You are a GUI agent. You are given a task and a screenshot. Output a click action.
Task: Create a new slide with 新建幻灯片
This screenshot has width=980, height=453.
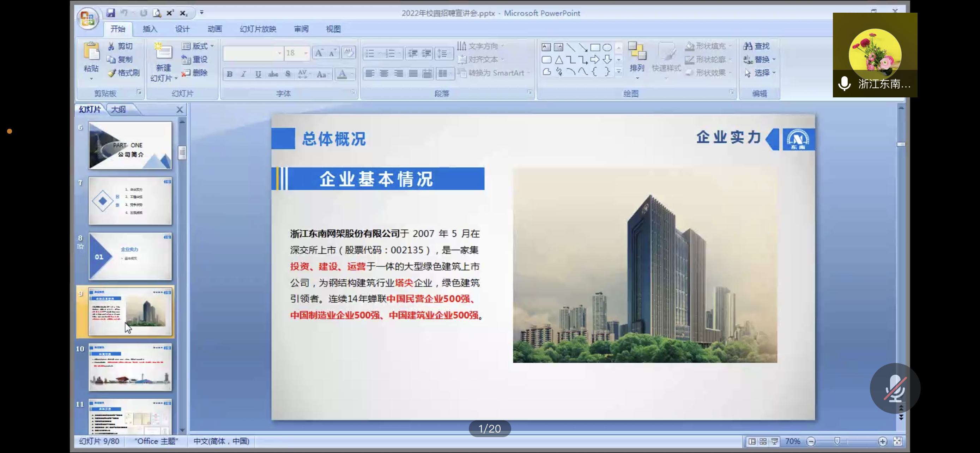click(x=164, y=62)
